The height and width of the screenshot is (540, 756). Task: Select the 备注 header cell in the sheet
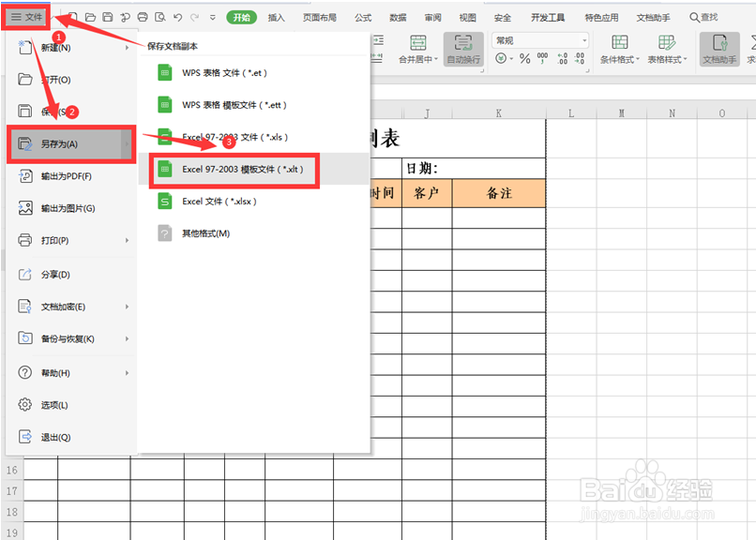(x=499, y=193)
